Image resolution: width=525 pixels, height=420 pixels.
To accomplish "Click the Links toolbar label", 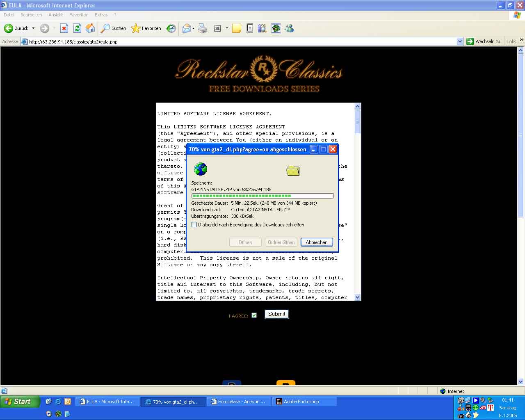I will pos(511,41).
